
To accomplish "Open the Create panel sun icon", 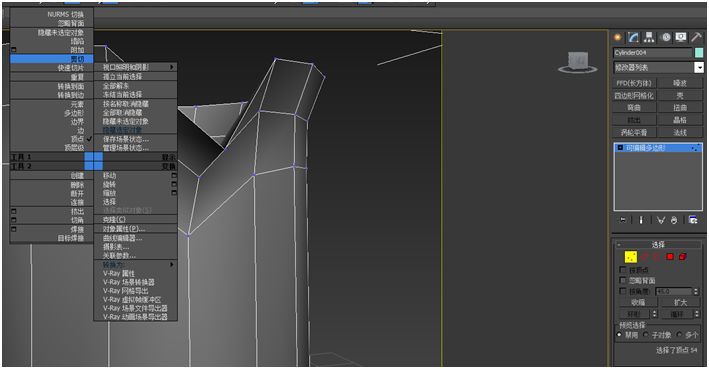I will pos(618,38).
